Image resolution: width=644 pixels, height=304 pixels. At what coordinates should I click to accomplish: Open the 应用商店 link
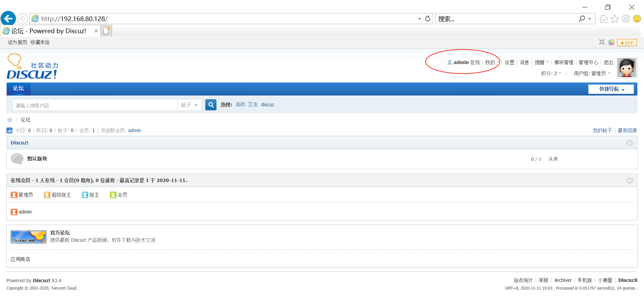(20, 259)
